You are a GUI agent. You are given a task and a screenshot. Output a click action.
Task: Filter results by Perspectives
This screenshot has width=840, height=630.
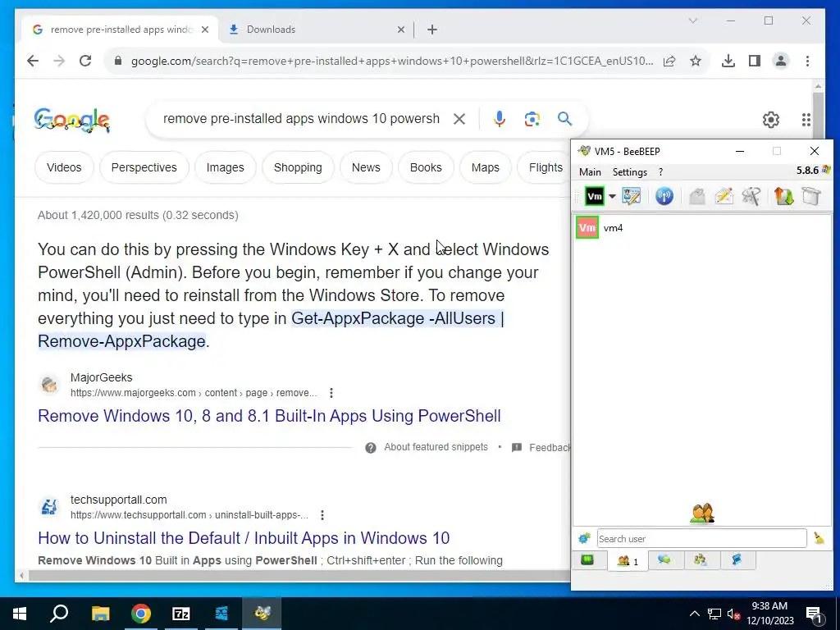coord(144,167)
